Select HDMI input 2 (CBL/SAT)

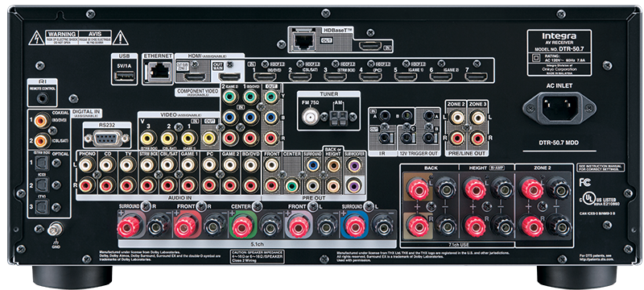pos(299,77)
